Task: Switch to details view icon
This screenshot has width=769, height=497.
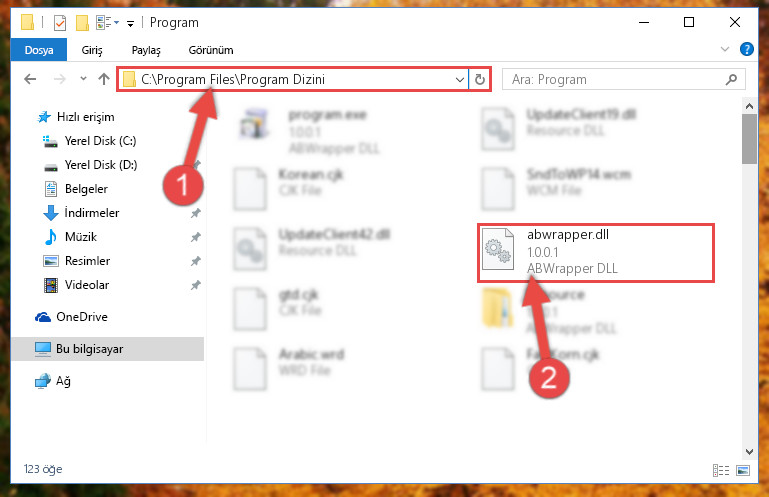Action: (x=720, y=471)
